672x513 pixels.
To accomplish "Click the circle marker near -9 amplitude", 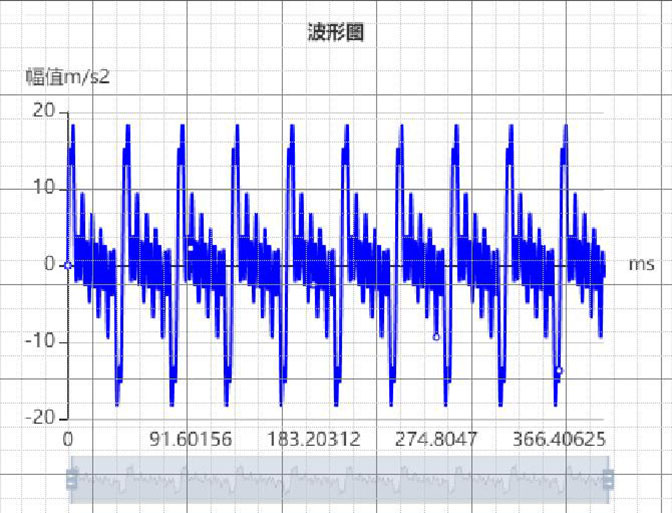I will [x=436, y=337].
